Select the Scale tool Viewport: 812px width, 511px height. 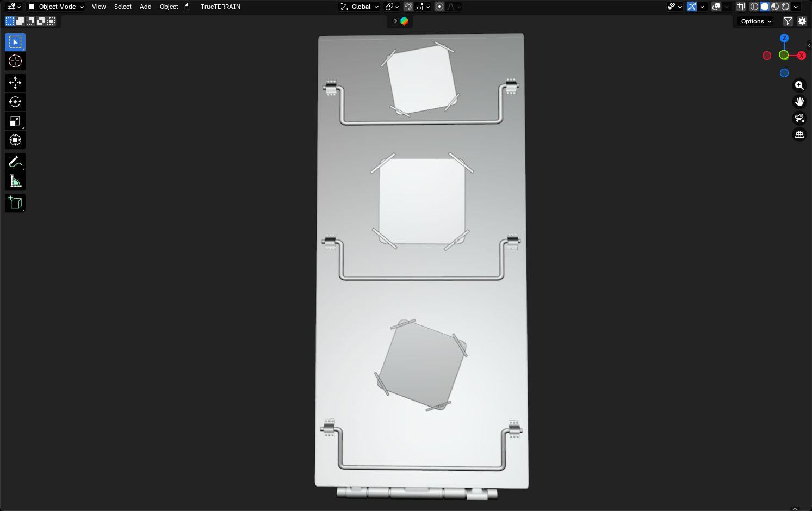coord(15,121)
